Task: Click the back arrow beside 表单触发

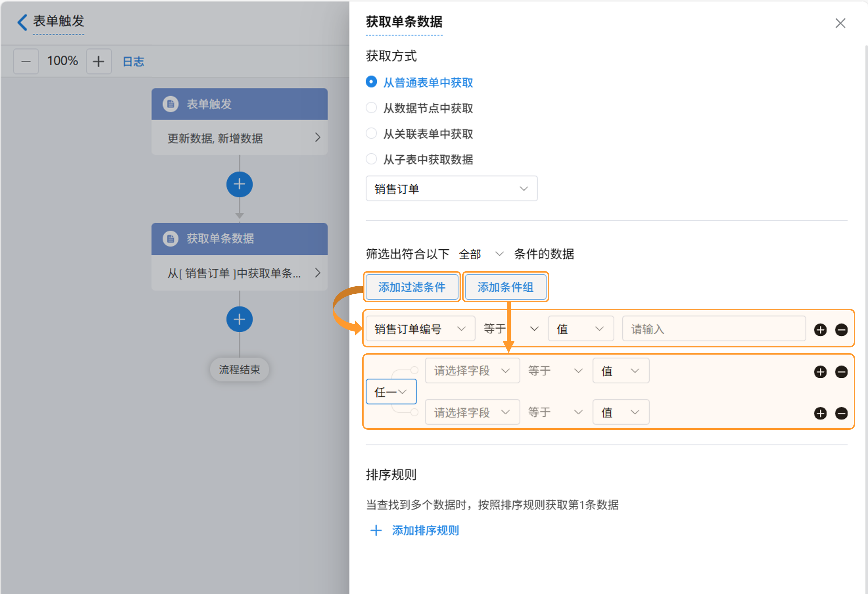Action: 22,22
